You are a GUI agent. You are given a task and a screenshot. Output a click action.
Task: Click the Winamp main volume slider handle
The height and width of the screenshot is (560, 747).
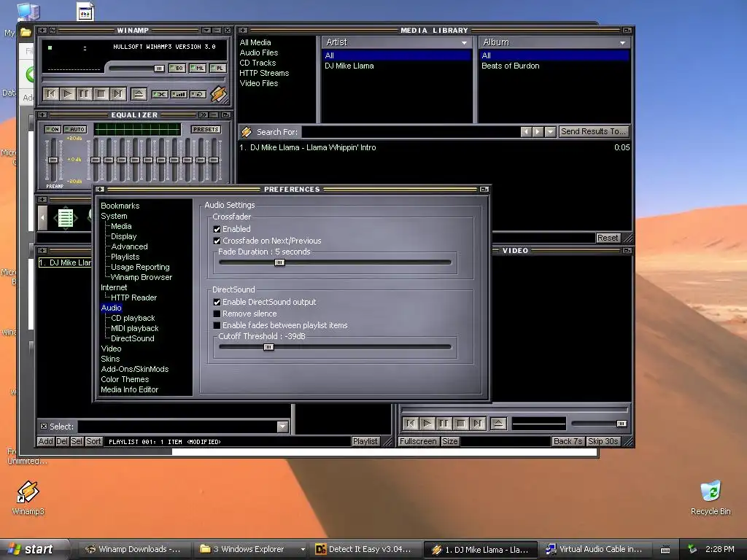[159, 69]
